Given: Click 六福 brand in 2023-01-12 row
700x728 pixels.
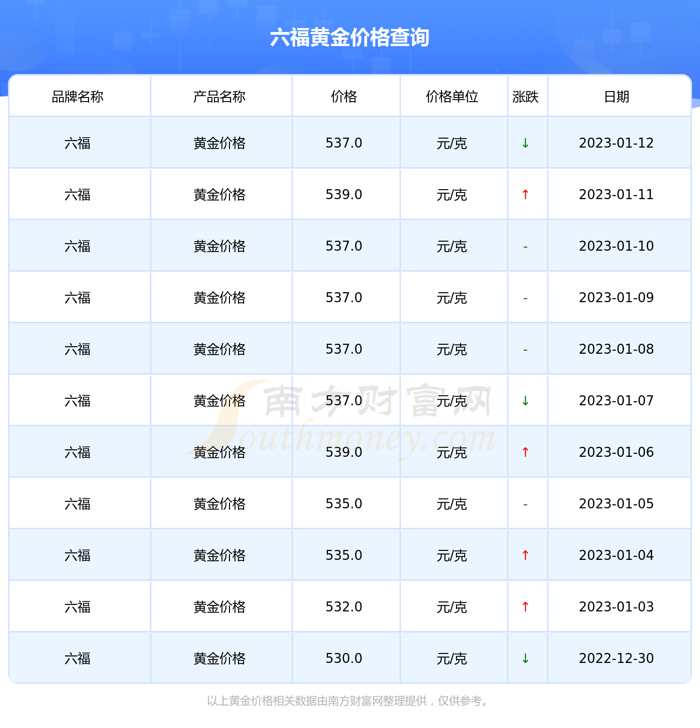Looking at the screenshot, I should (77, 143).
